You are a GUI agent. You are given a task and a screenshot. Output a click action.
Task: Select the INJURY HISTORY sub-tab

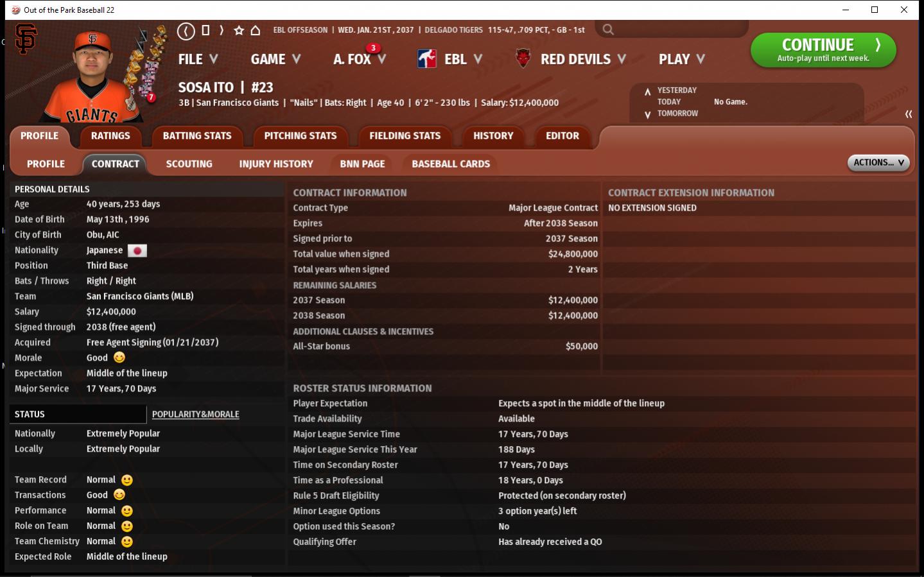276,164
